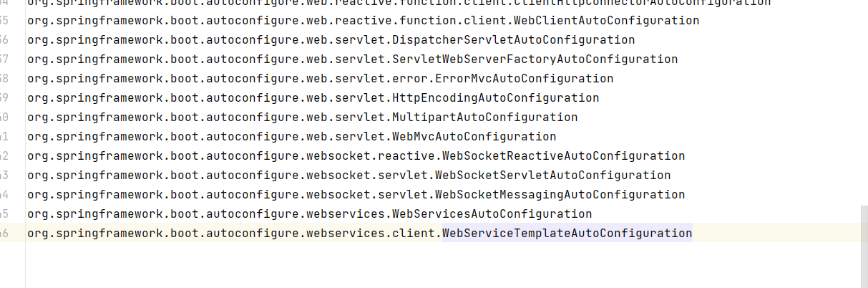Click WebSocketReactiveAutoConfiguration class name
This screenshot has height=288, width=868.
tap(563, 156)
